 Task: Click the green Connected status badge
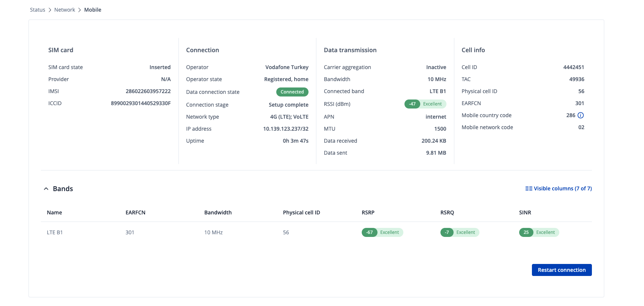(x=292, y=92)
